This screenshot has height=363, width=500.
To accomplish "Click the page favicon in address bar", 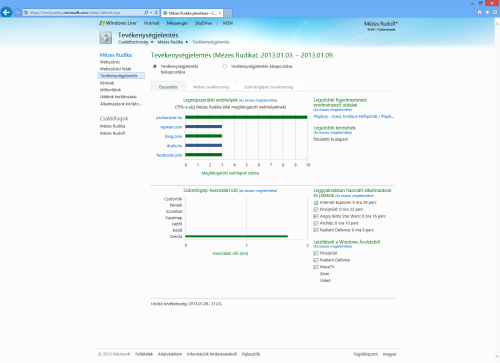I will coord(26,12).
